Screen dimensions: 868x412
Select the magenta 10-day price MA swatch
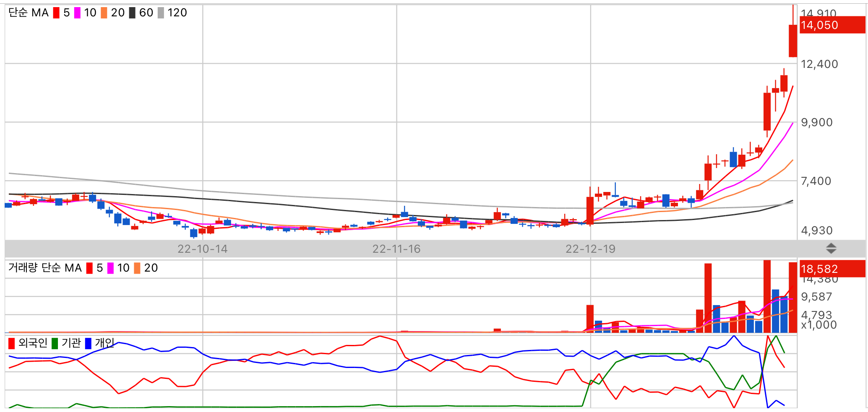[77, 13]
